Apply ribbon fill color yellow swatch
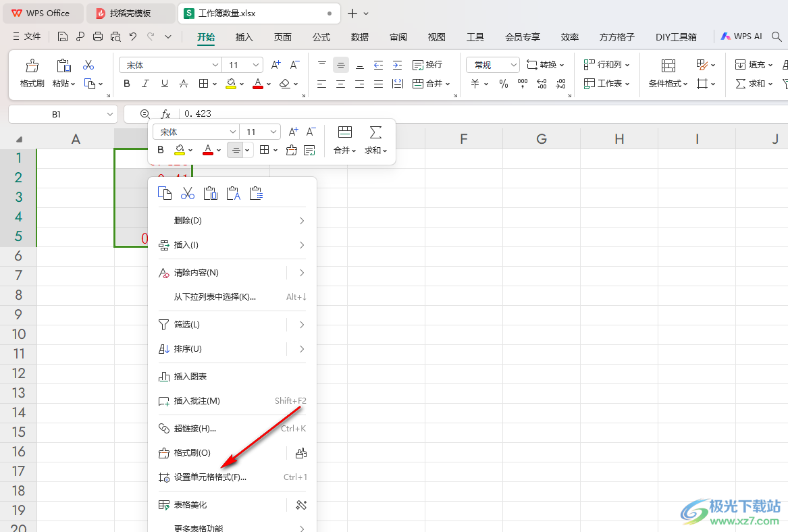 (231, 84)
